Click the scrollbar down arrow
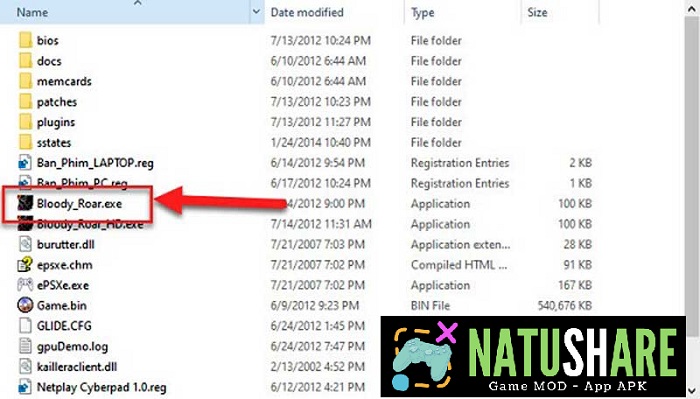The image size is (700, 399). (x=692, y=390)
